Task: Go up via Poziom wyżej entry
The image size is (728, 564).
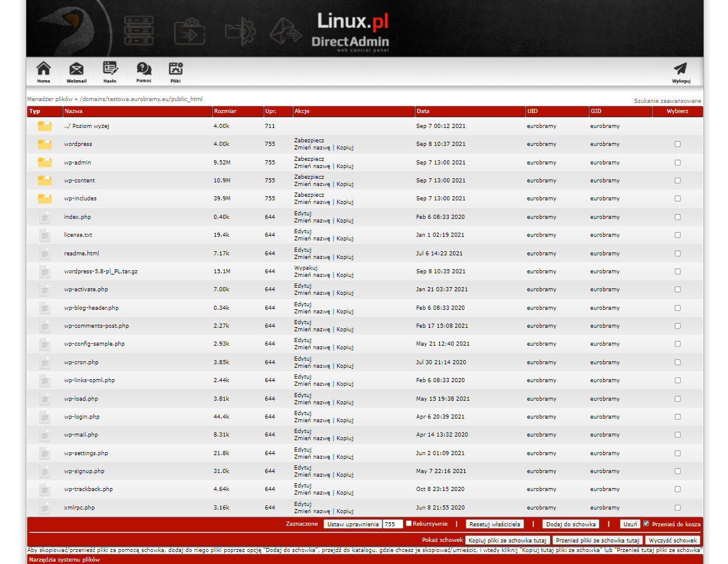Action: coord(87,126)
